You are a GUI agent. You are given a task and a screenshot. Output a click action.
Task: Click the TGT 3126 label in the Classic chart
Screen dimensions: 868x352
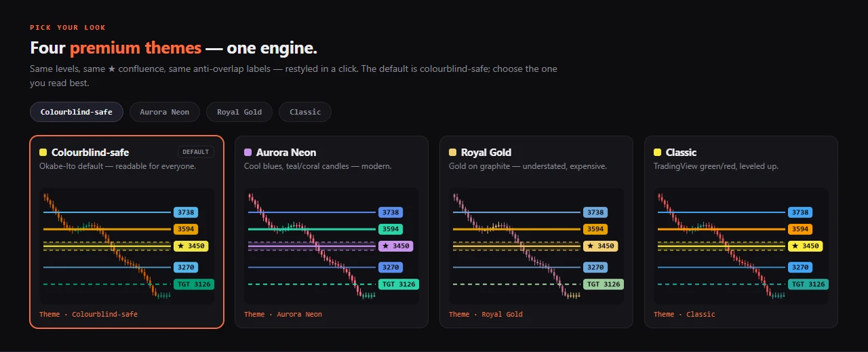tap(808, 284)
